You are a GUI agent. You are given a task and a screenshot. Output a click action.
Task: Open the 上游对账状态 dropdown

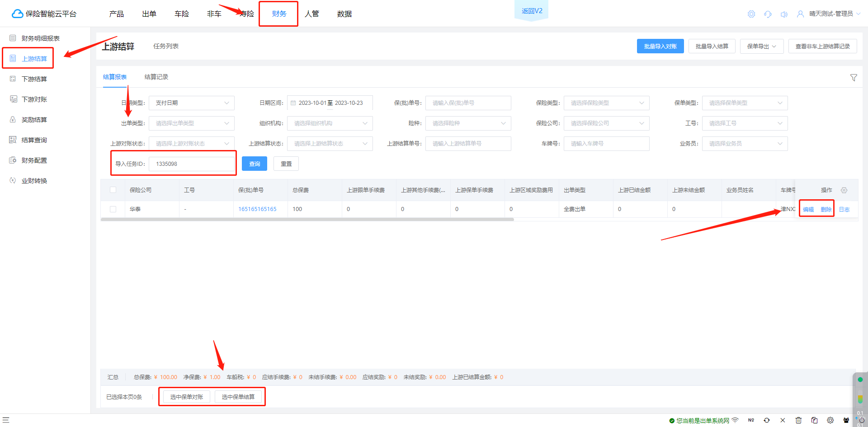click(x=192, y=144)
